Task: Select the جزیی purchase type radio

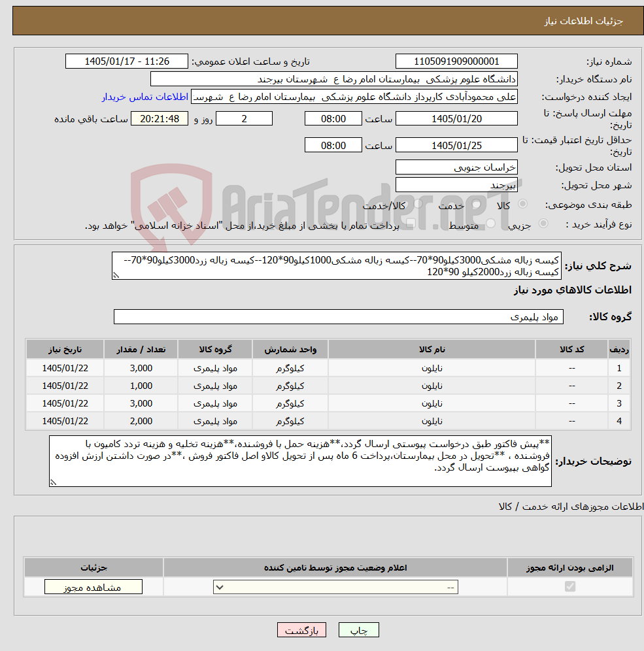Action: [x=543, y=224]
